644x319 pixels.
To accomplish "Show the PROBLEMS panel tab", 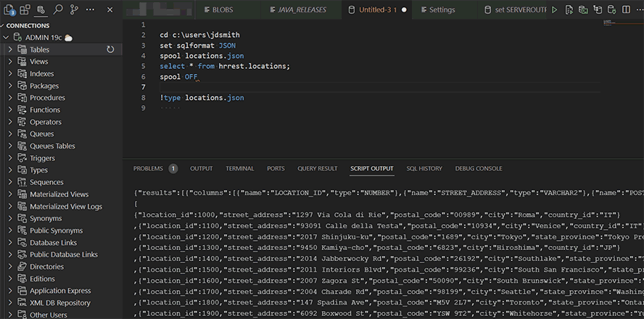I will [148, 168].
